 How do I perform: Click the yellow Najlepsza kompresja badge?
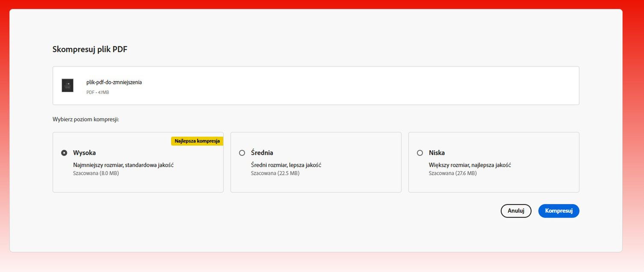[x=197, y=140]
